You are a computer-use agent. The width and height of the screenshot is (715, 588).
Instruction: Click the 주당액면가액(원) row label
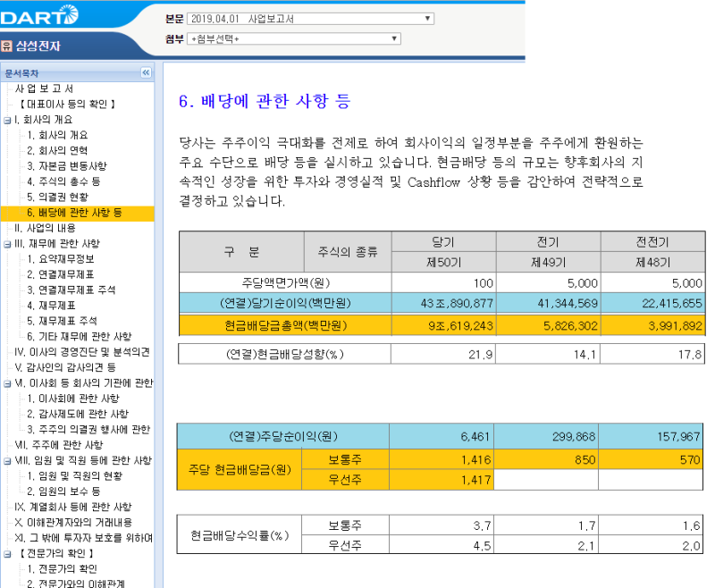pyautogui.click(x=285, y=283)
